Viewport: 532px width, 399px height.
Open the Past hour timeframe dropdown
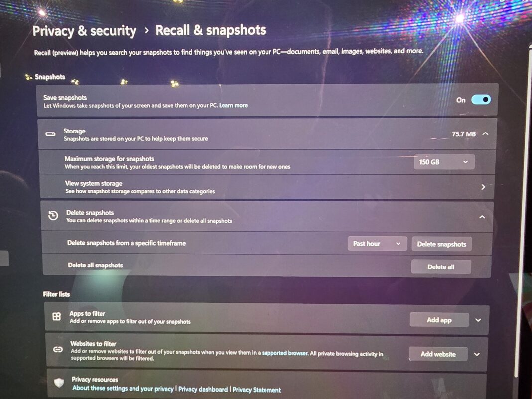(x=377, y=244)
